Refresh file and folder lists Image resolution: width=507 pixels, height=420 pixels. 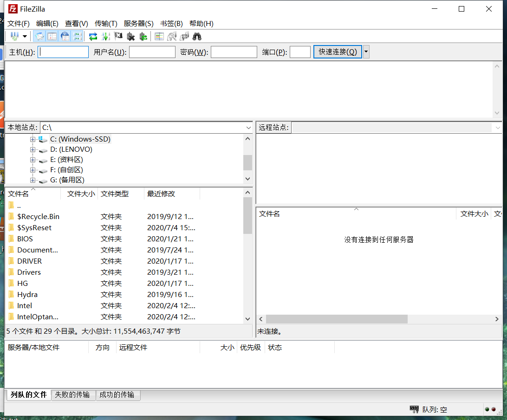click(x=93, y=36)
